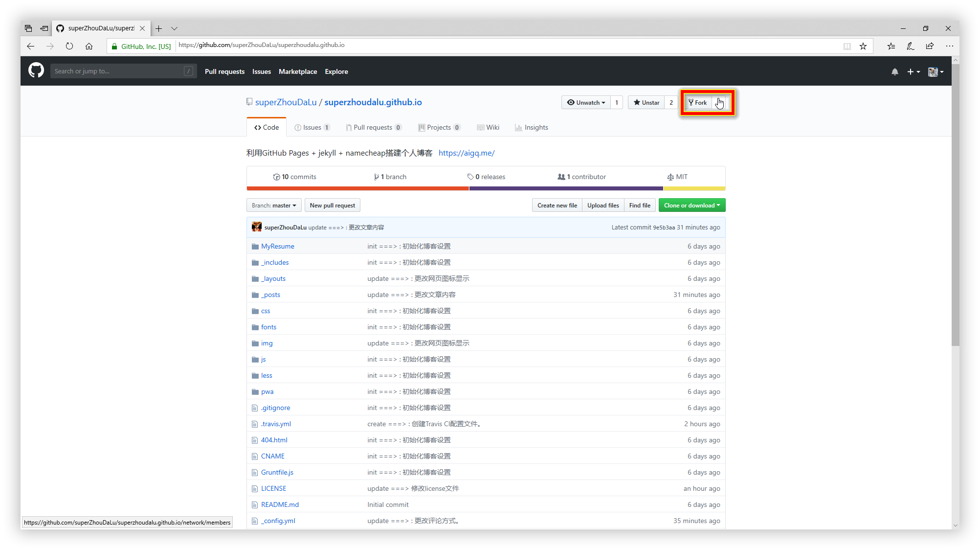This screenshot has width=980, height=550.
Task: Click browser refresh button
Action: (x=69, y=46)
